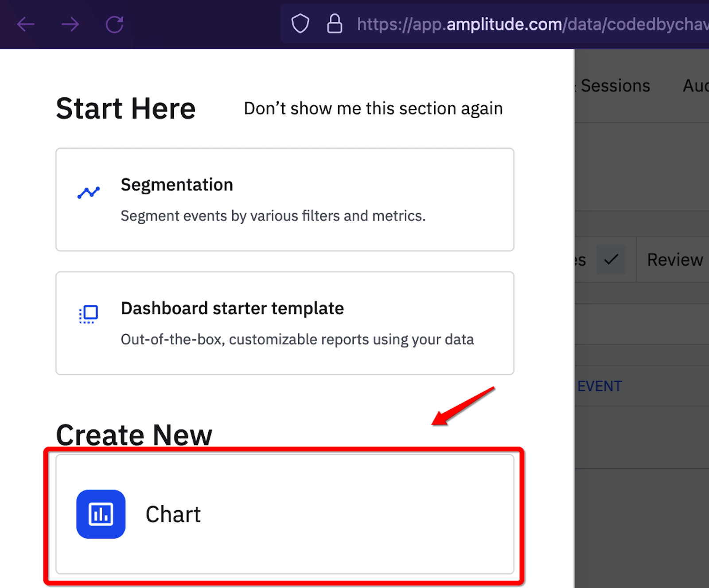Open the Segmentation card

pyautogui.click(x=284, y=200)
